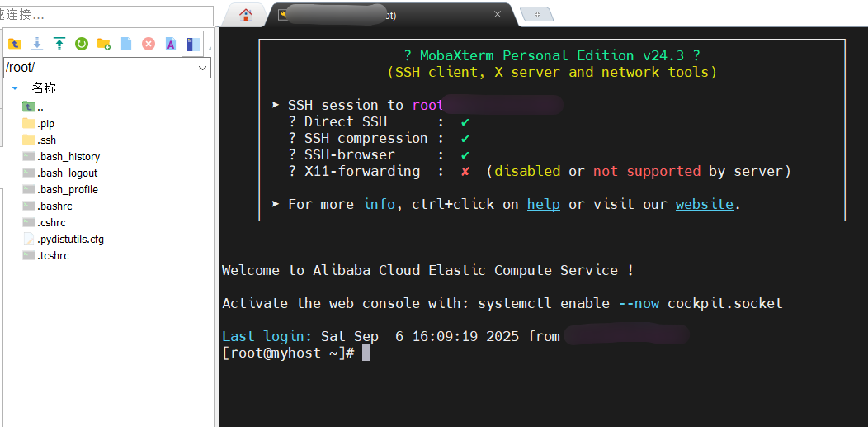Delete selected remote files icon
This screenshot has height=427, width=868.
click(149, 44)
